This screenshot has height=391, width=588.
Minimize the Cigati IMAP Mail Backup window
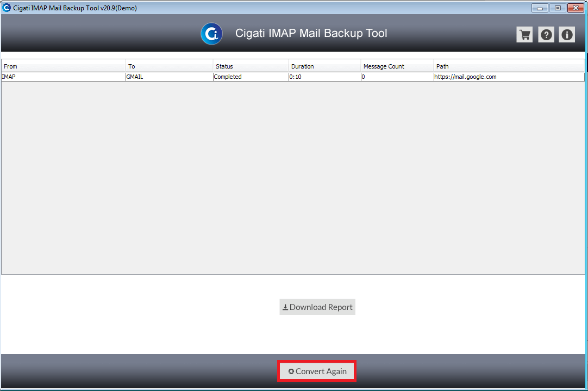click(540, 8)
